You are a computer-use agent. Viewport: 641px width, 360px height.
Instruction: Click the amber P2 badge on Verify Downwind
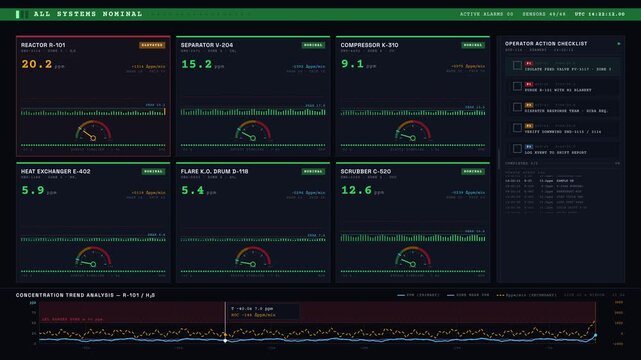point(529,126)
